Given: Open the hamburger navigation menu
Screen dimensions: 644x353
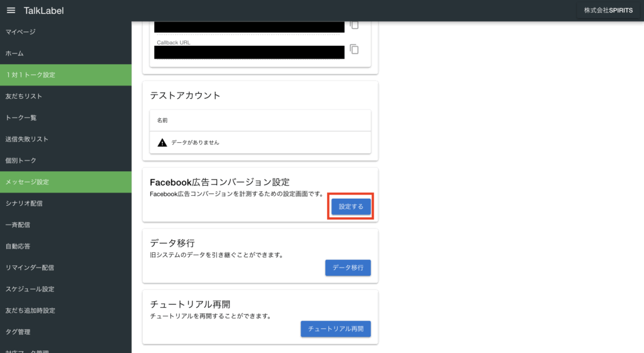Looking at the screenshot, I should coord(11,11).
